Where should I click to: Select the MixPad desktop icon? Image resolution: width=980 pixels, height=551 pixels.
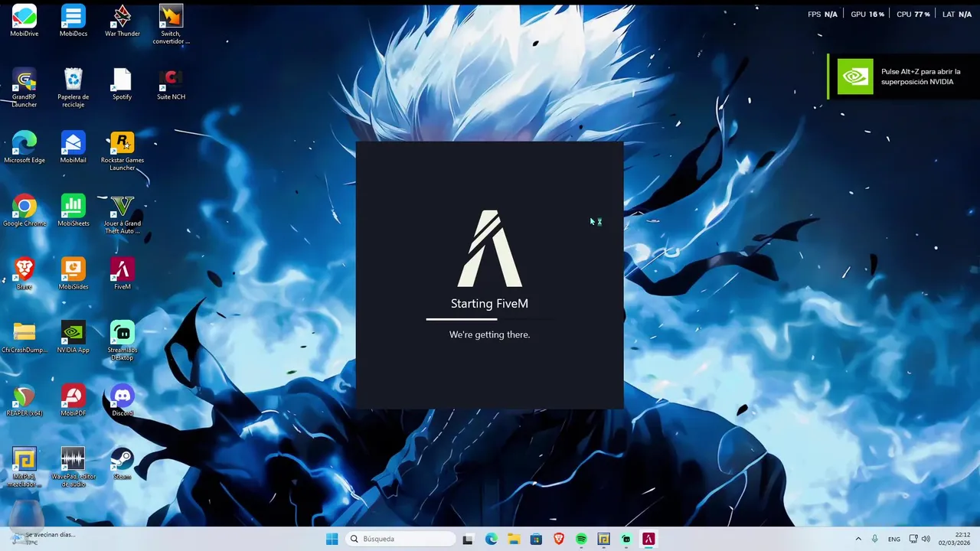(x=24, y=468)
